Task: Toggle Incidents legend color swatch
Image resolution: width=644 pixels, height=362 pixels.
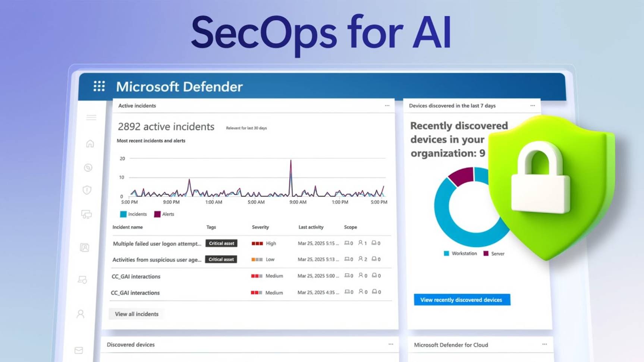Action: [x=123, y=214]
